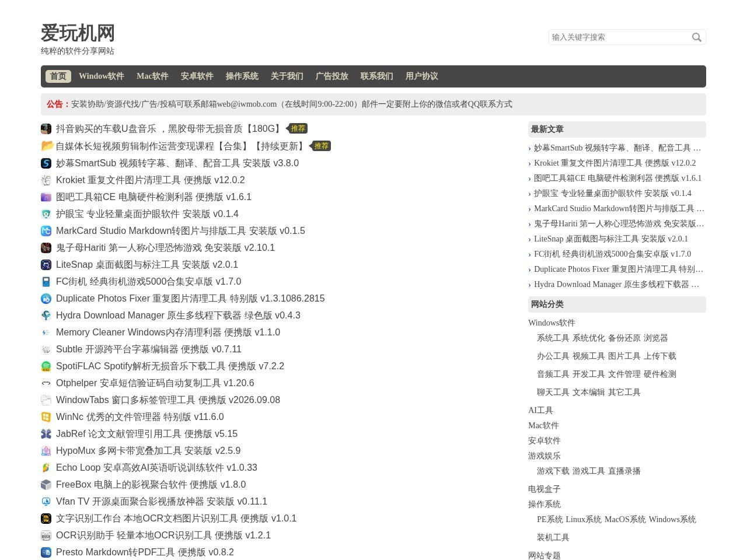Viewport: 747px width, 560px height.
Task: Open the 首页 navigation tab
Action: [x=58, y=76]
